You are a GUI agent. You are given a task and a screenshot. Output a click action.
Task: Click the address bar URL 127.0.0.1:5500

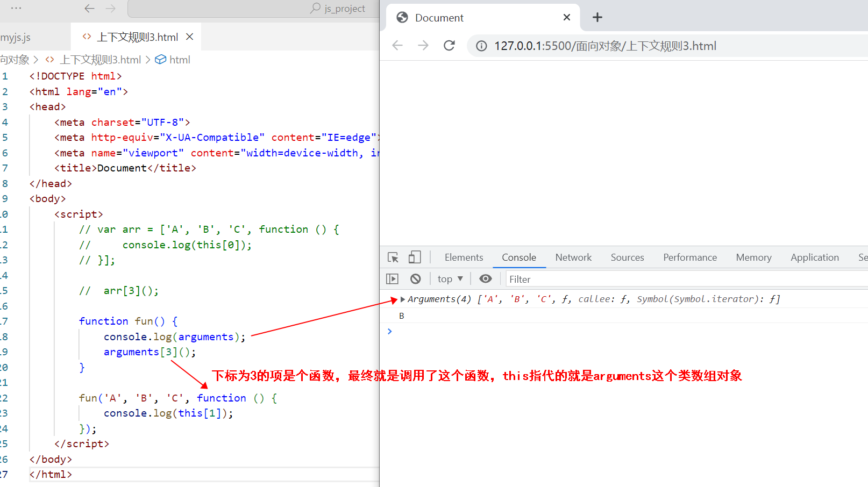click(605, 46)
